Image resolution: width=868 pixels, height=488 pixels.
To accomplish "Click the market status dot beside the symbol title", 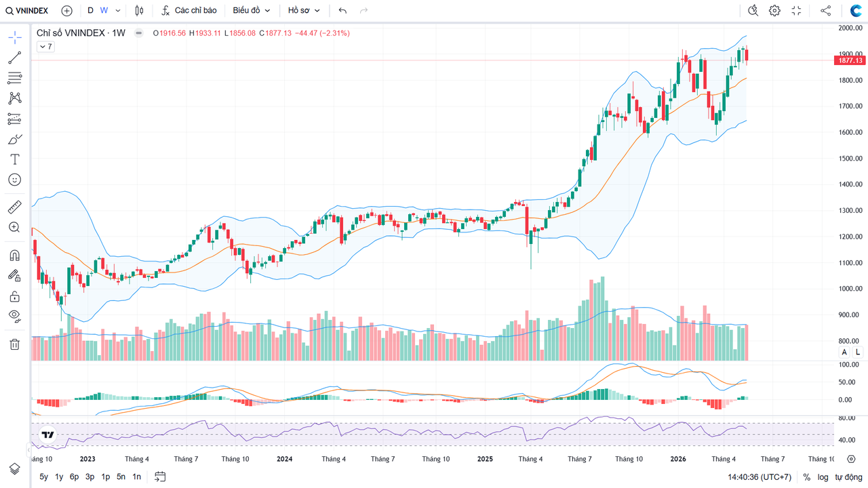I will pos(138,33).
